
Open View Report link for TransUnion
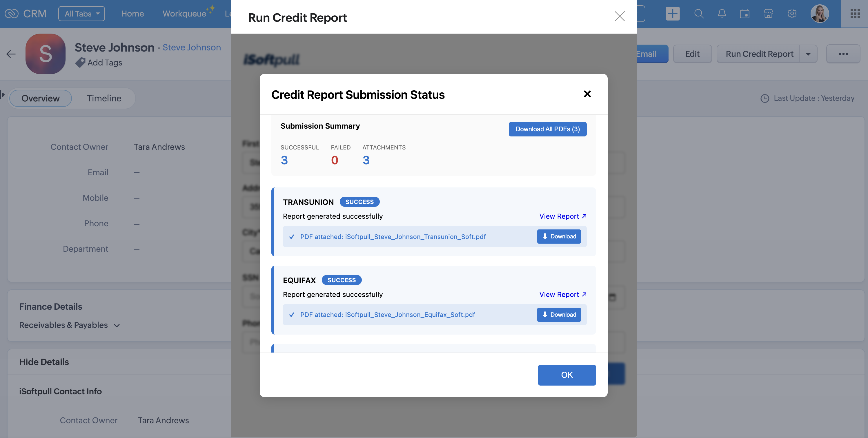click(563, 216)
